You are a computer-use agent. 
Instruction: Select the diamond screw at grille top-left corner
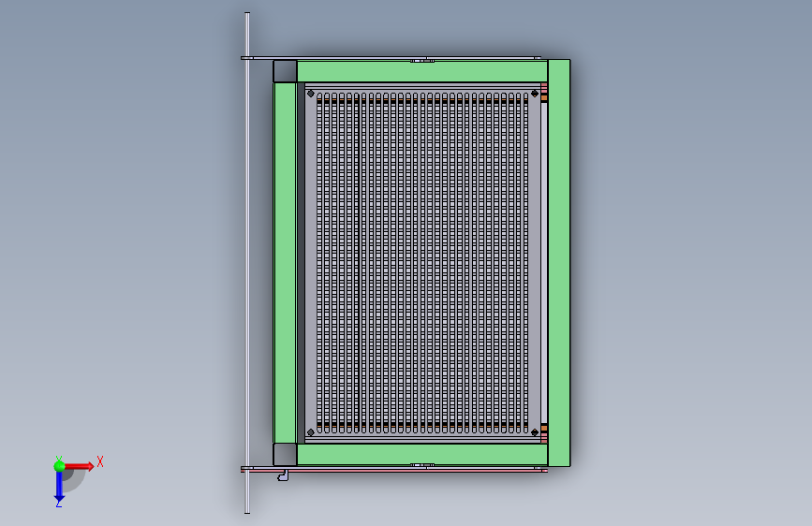click(x=311, y=94)
